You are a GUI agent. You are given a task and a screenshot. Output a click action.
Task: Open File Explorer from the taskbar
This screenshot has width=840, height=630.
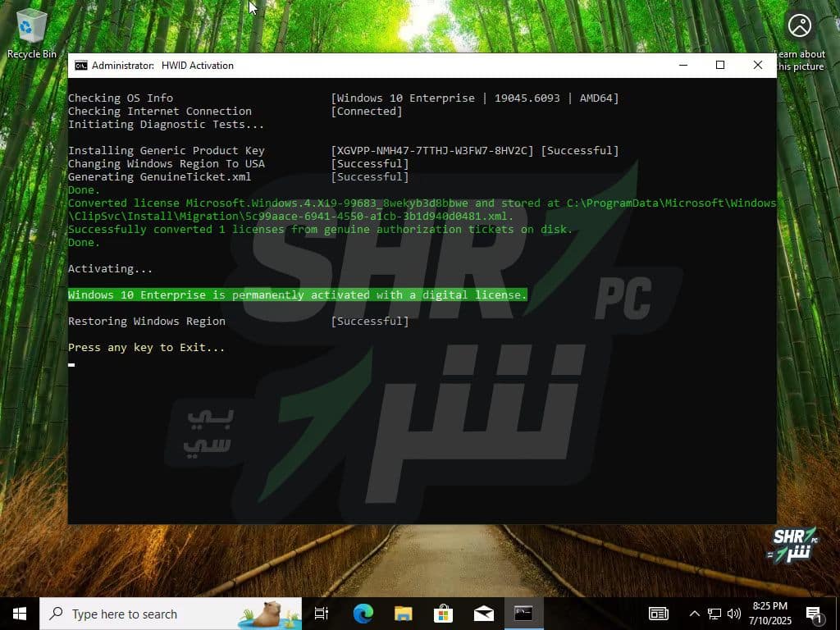(x=403, y=614)
